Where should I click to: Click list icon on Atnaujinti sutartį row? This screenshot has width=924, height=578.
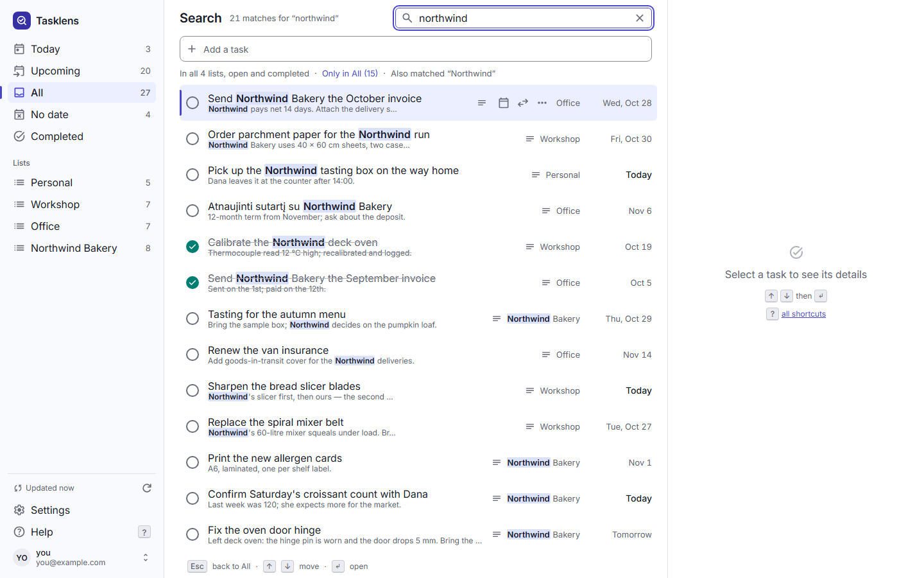pos(546,211)
